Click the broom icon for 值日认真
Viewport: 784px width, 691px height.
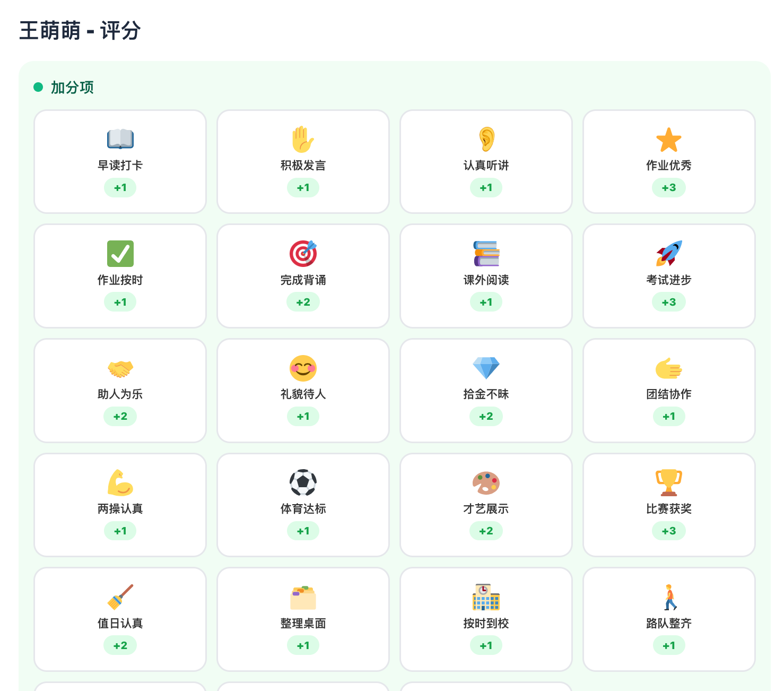[x=120, y=597]
